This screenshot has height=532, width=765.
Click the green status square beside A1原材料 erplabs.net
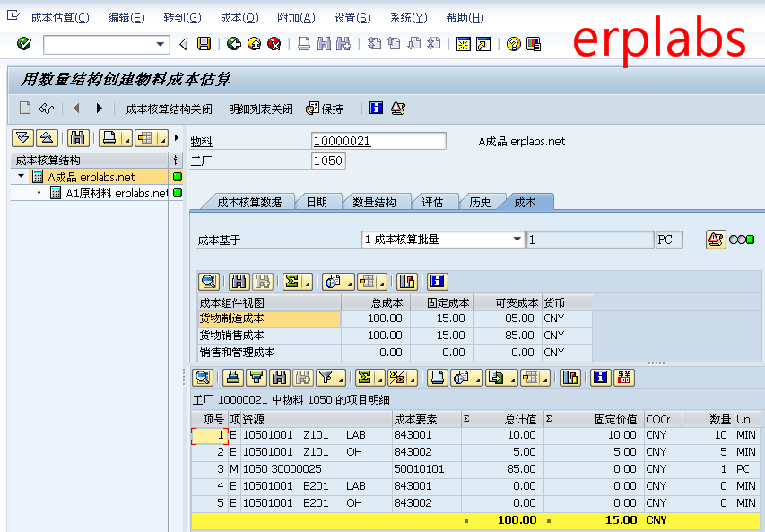tap(177, 192)
